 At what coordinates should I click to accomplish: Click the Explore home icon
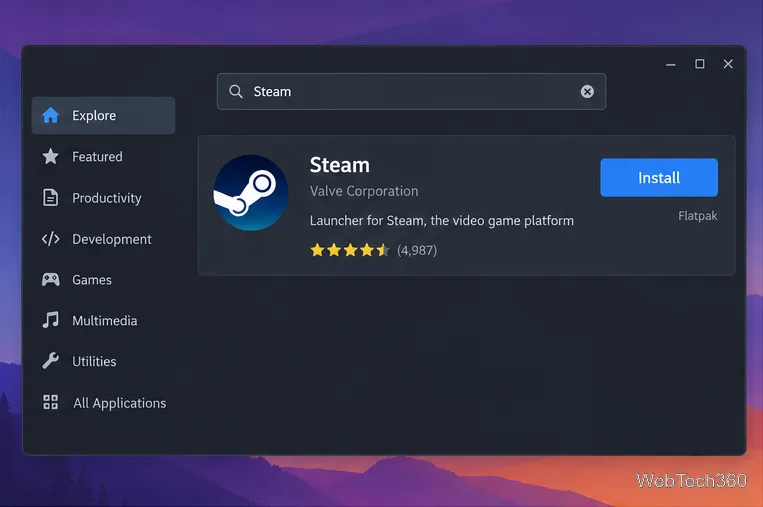click(50, 115)
